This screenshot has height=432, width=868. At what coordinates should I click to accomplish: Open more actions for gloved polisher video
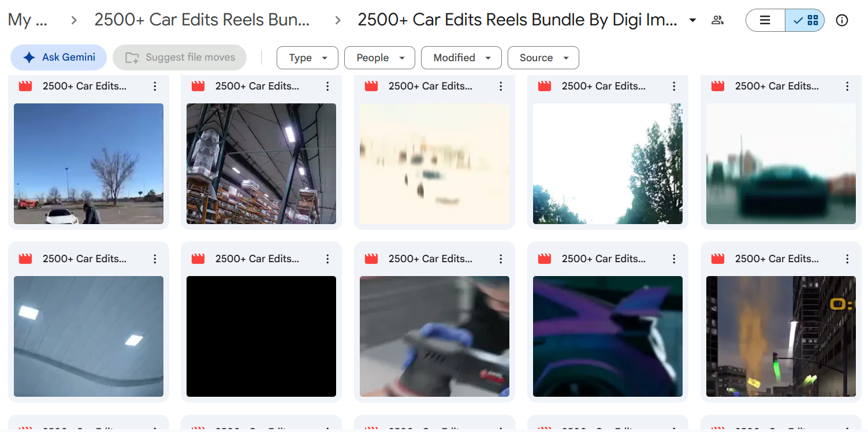(501, 259)
